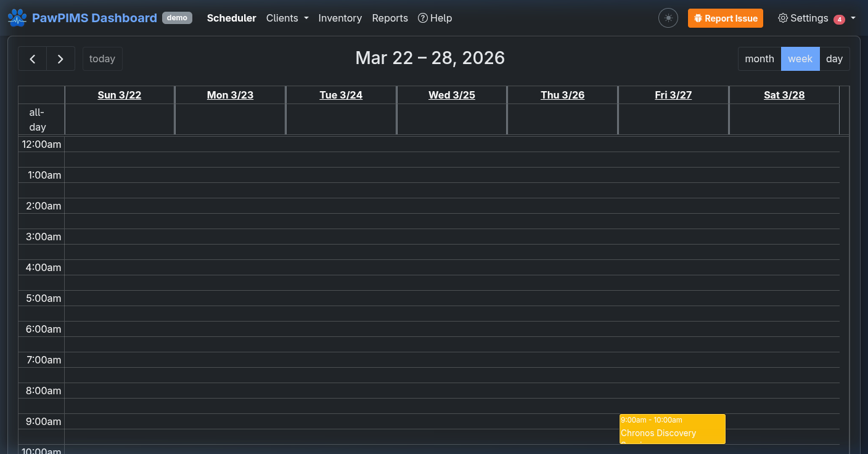The image size is (868, 454).
Task: Switch to month view
Action: (x=759, y=59)
